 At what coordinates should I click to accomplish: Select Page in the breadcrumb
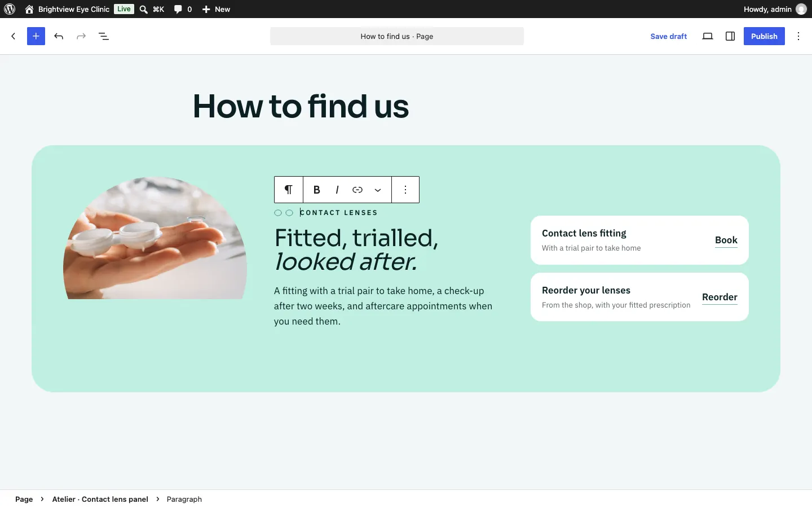tap(24, 499)
